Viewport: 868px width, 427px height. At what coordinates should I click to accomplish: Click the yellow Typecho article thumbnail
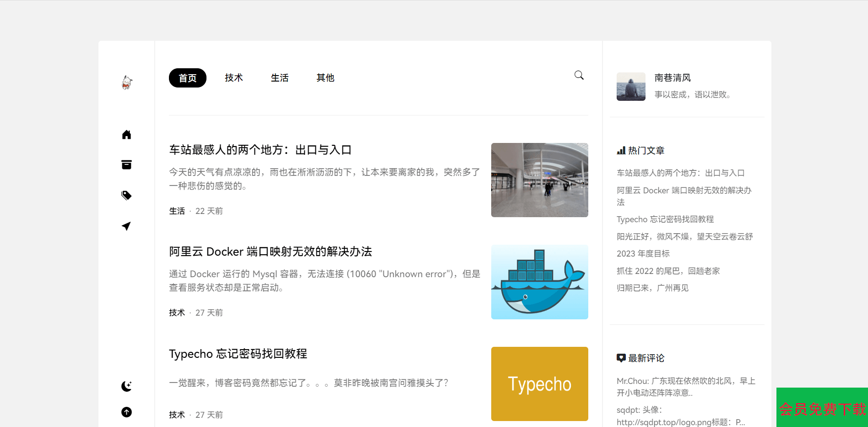coord(539,384)
